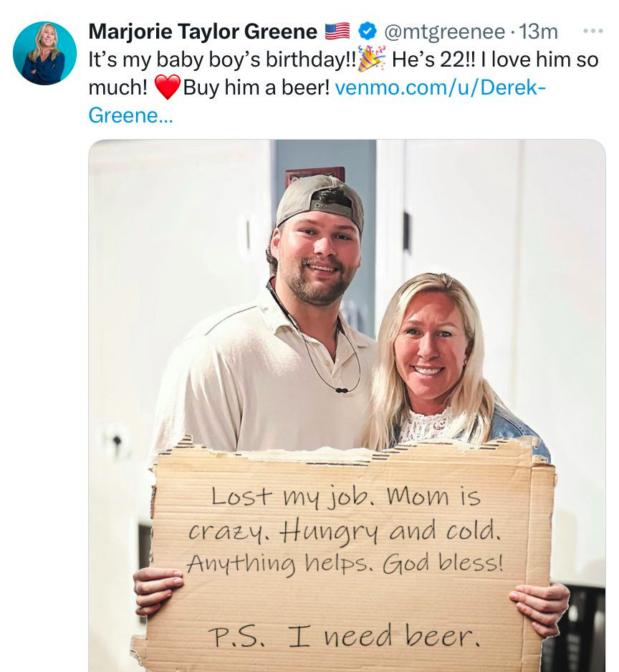
Task: Click the US flag emoji beside the name
Action: [337, 32]
